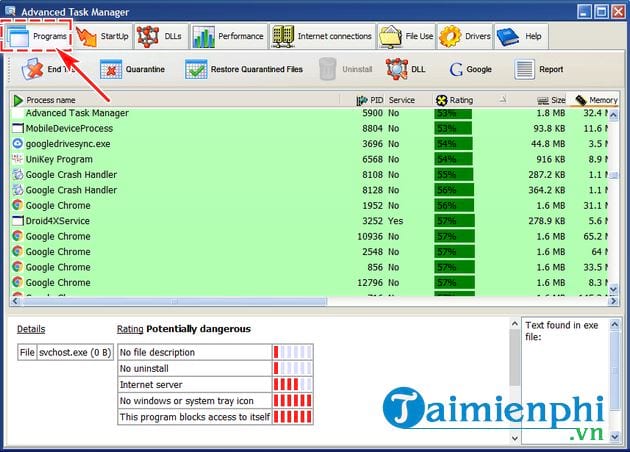Select the Advanced Task Manager process row
Image resolution: width=630 pixels, height=452 pixels.
click(x=309, y=113)
